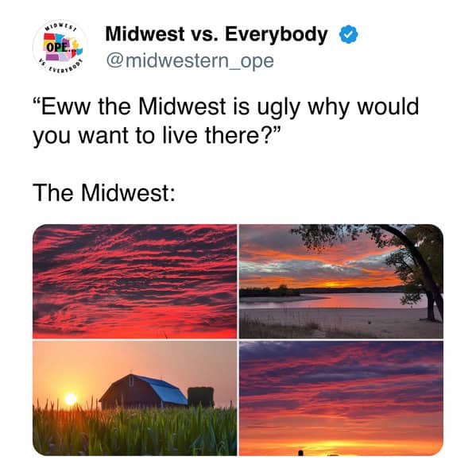Open the red streaked clouds sunset photo

coord(135,281)
